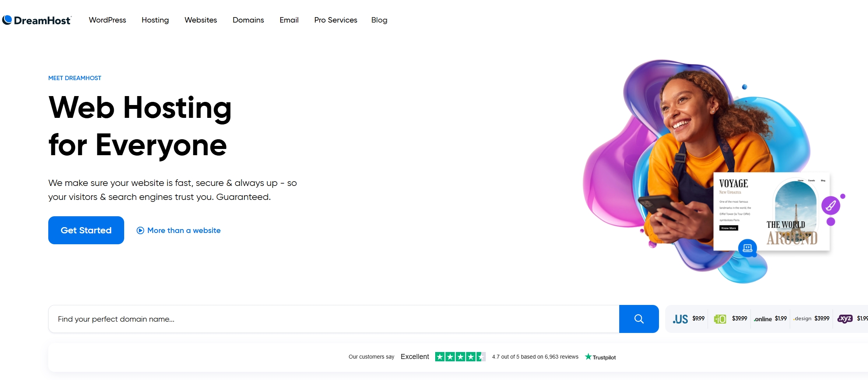This screenshot has height=380, width=868.
Task: Go to the Pro Services menu
Action: [336, 20]
